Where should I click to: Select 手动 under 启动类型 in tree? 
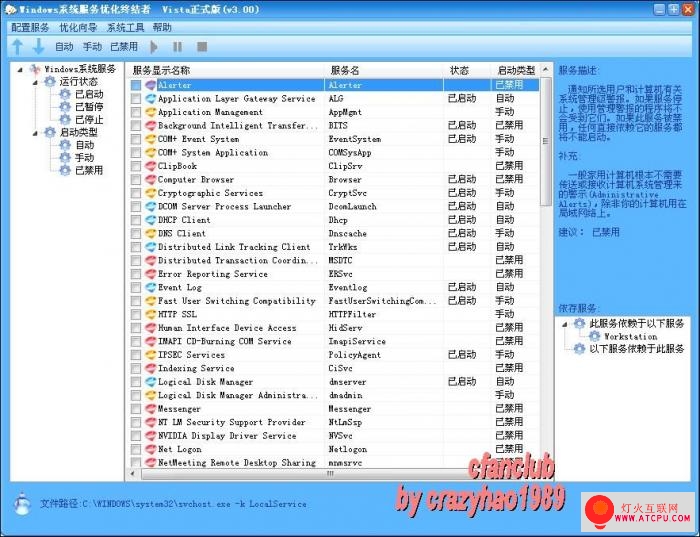point(84,158)
